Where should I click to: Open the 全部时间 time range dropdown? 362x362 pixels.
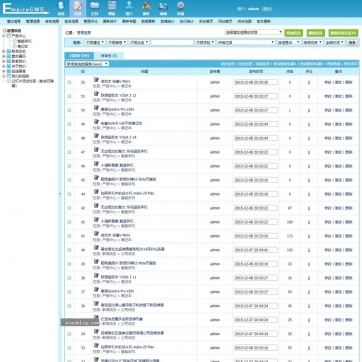pyautogui.click(x=335, y=43)
